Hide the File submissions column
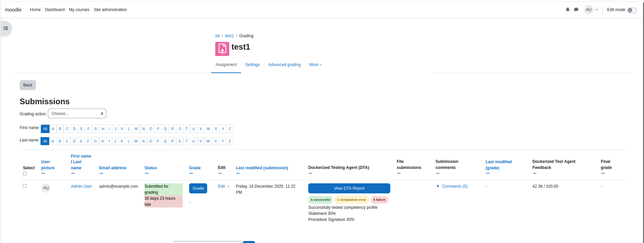 point(399,174)
